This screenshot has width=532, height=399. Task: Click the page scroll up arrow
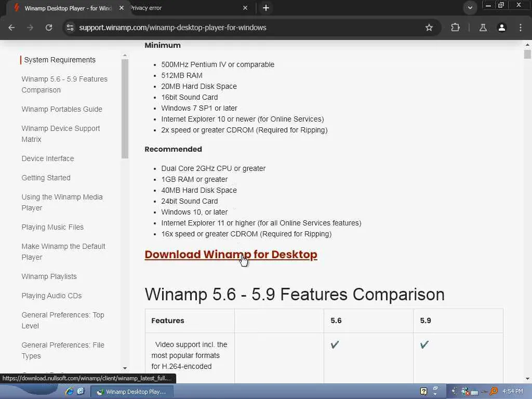527,45
